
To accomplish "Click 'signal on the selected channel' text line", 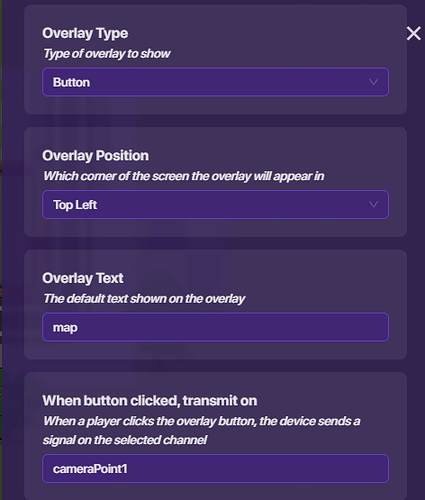I will [x=125, y=440].
